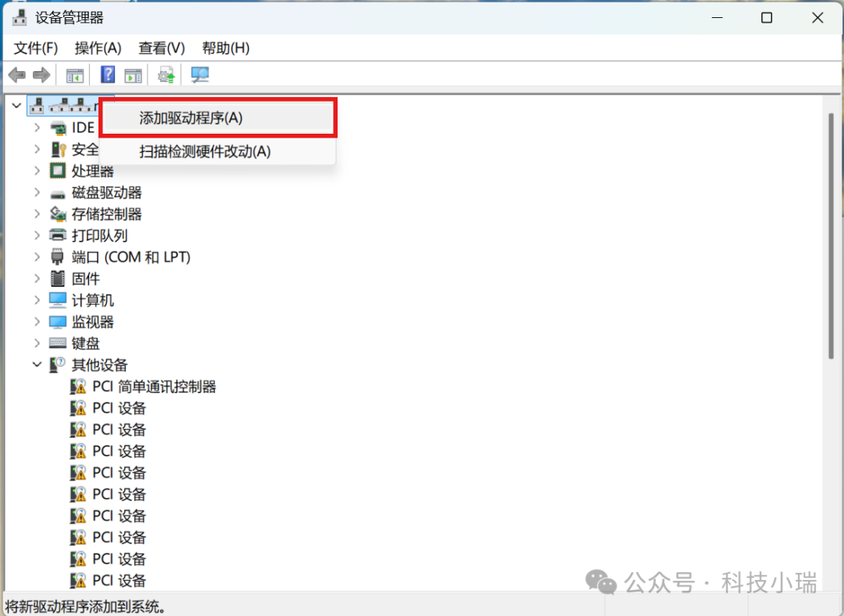This screenshot has width=844, height=616.
Task: Select the 其他设备 row label
Action: pos(99,365)
